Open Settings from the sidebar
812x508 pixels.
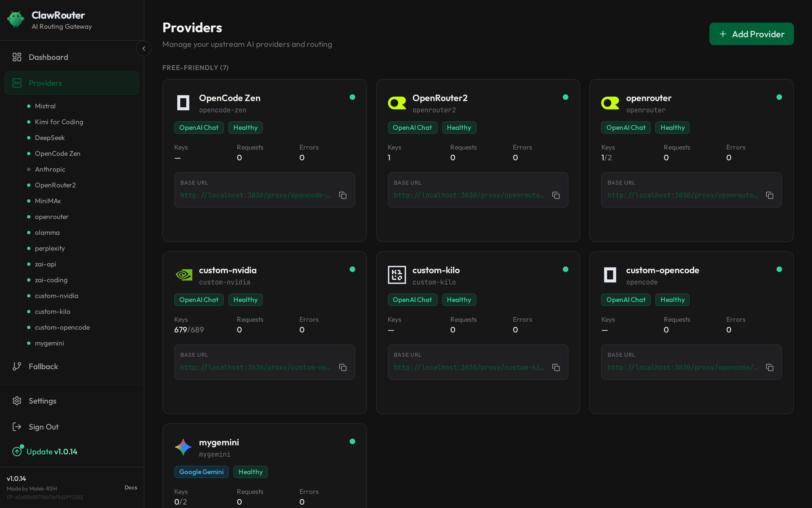72,401
